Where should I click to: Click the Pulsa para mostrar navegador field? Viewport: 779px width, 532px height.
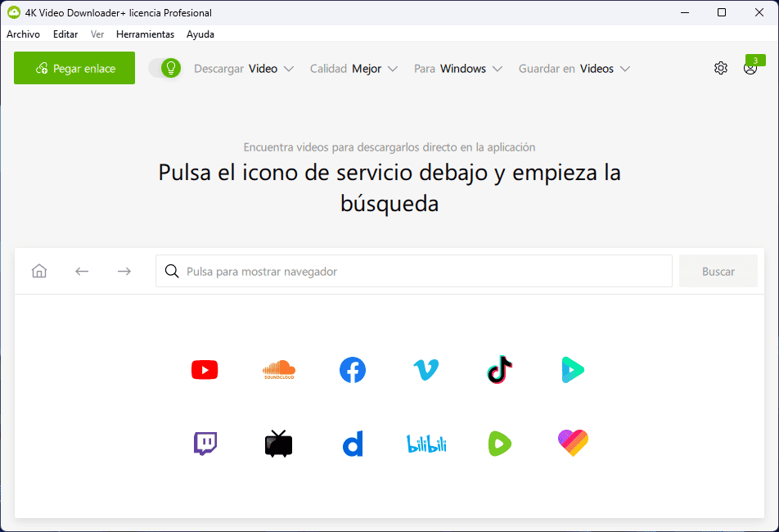pyautogui.click(x=414, y=271)
